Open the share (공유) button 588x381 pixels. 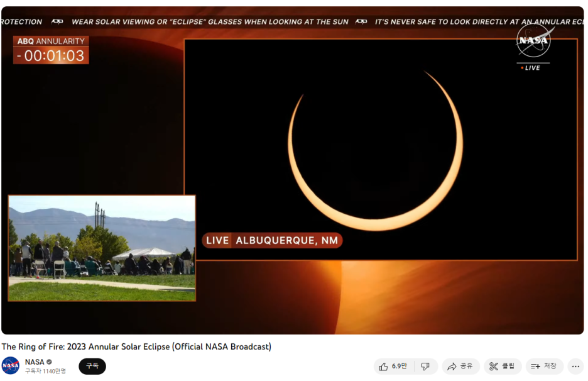point(460,367)
